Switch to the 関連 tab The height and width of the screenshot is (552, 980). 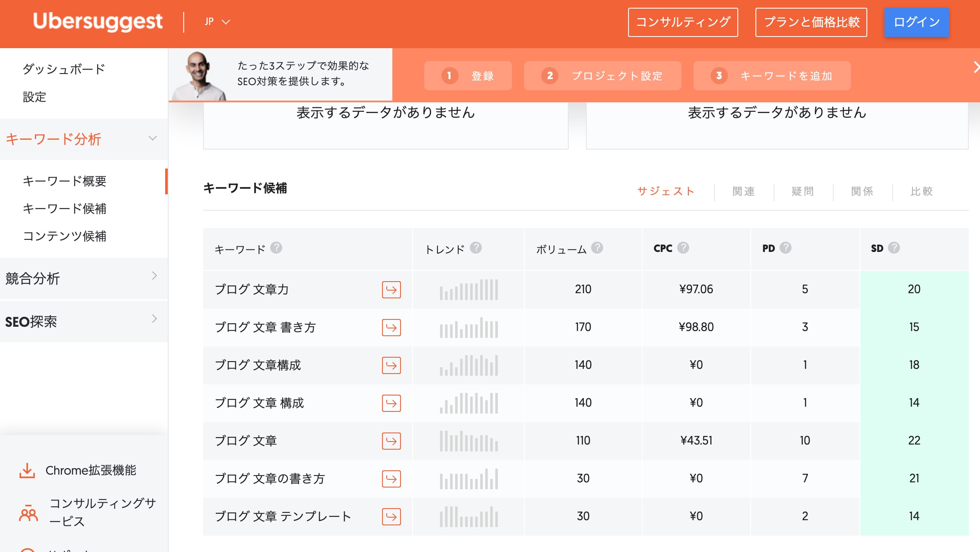[743, 192]
